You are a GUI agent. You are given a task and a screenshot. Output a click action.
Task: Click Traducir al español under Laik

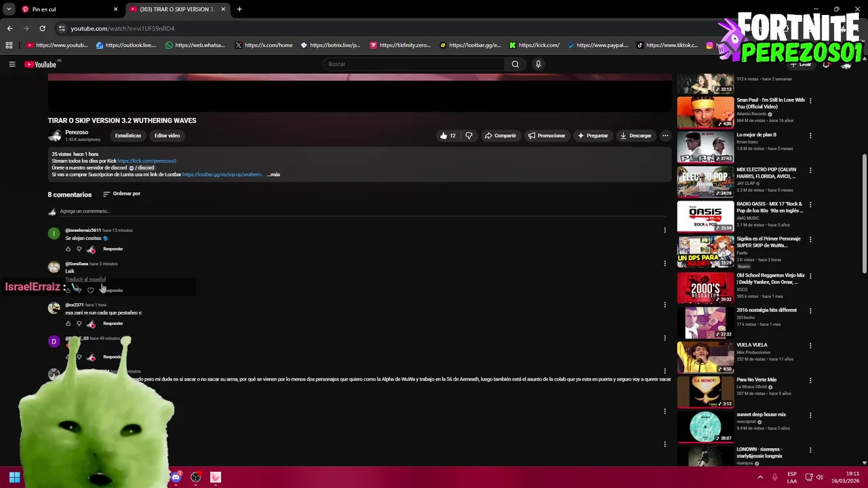coord(85,279)
